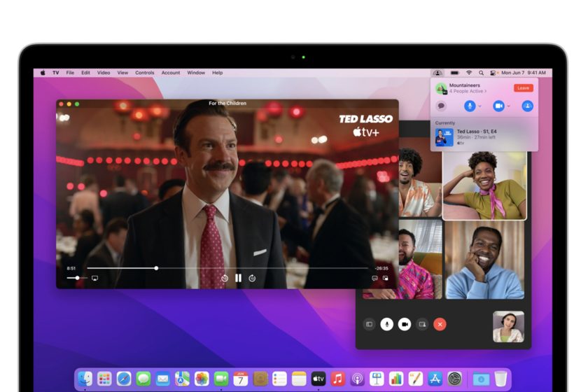Click the video progress bar scrubber
588x392 pixels.
point(156,268)
